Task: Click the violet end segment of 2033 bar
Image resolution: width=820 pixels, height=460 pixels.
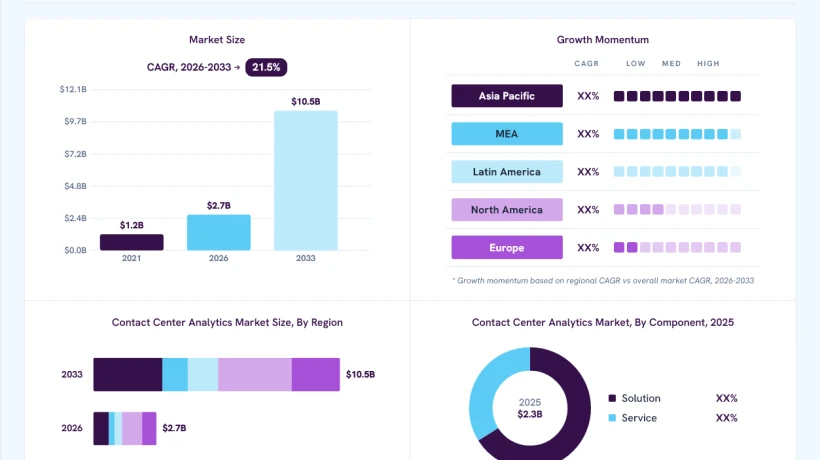Action: coord(316,374)
